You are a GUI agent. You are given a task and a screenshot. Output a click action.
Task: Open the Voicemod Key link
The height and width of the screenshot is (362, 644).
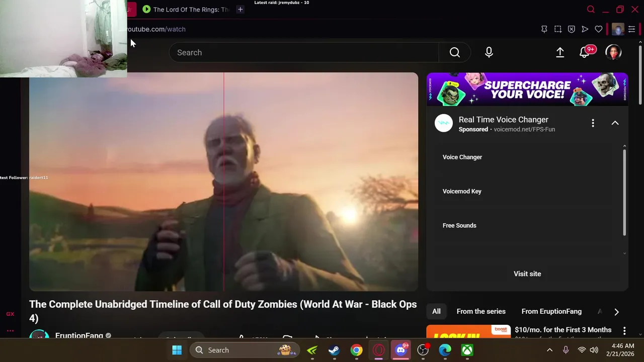tap(462, 192)
